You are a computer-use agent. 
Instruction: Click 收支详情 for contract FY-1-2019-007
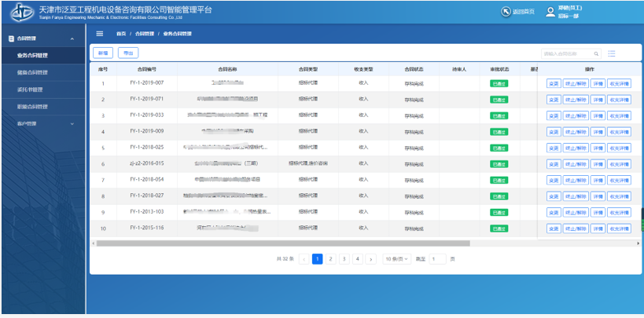point(619,82)
